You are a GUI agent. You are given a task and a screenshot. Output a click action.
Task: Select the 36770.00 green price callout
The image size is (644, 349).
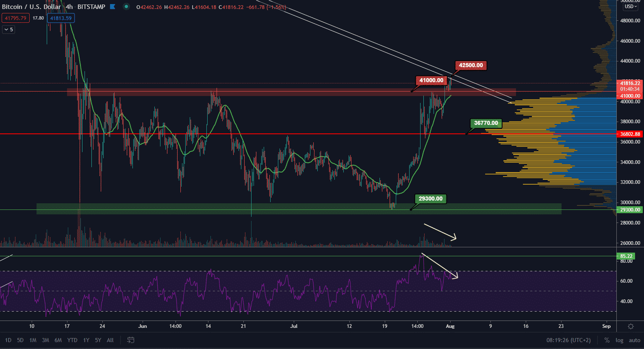pos(486,123)
